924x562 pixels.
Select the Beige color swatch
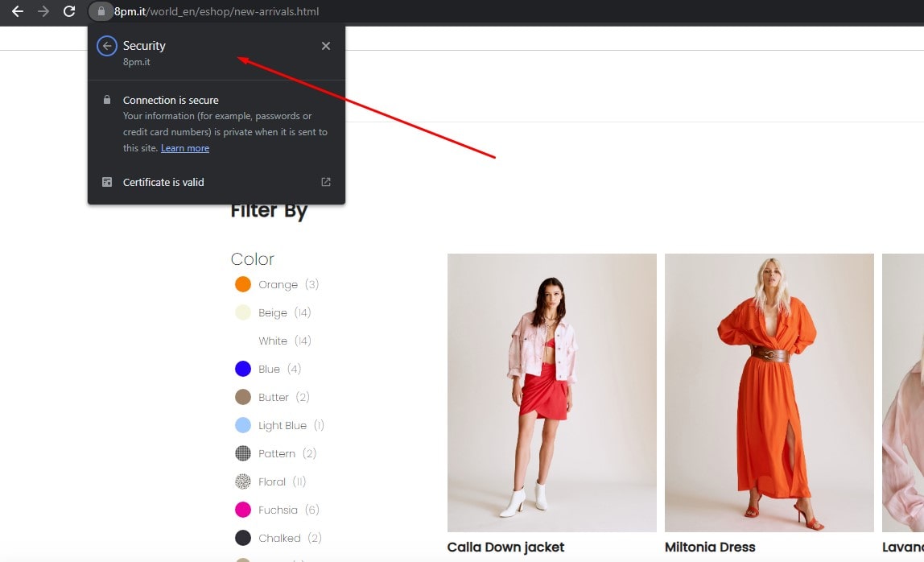pos(243,312)
